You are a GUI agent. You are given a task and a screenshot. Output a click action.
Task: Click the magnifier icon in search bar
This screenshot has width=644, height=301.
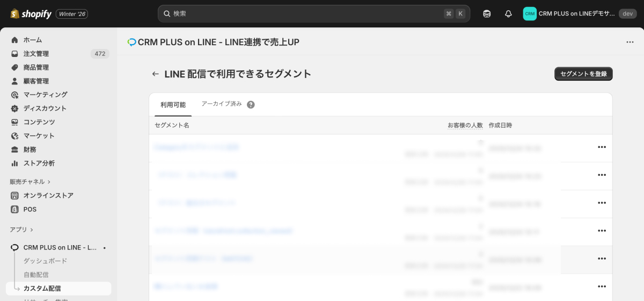[167, 13]
